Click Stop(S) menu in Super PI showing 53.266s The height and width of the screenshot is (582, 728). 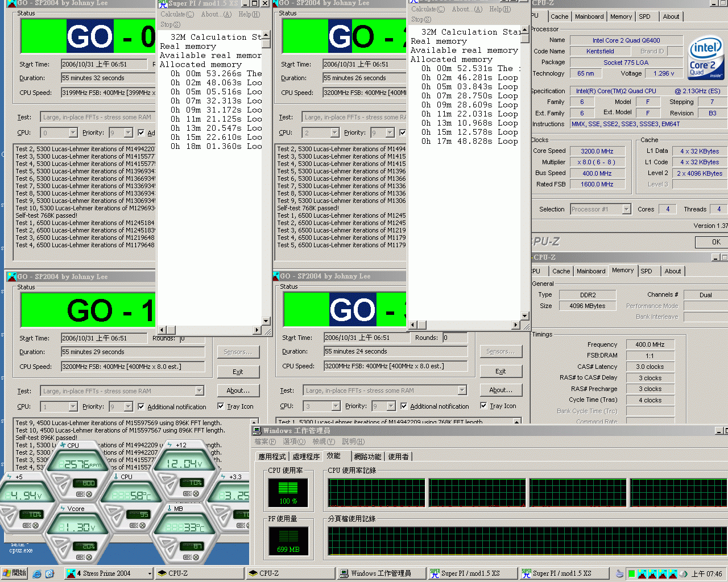coord(170,24)
